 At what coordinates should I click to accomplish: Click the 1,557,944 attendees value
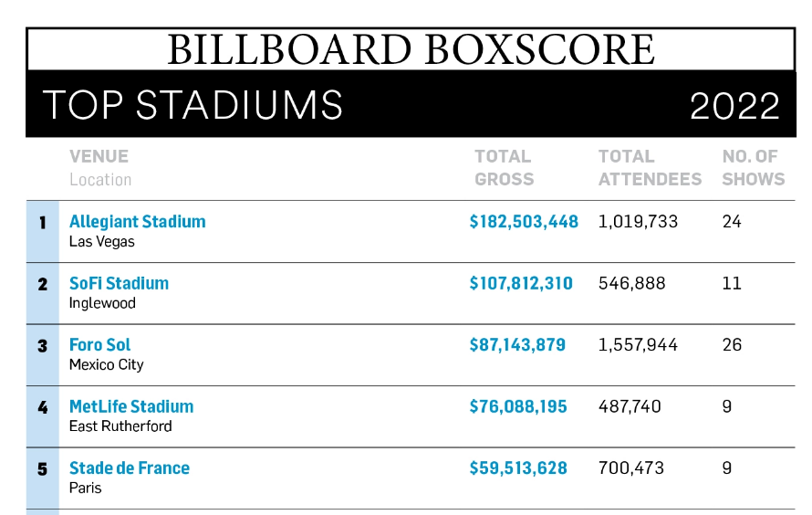pos(638,345)
